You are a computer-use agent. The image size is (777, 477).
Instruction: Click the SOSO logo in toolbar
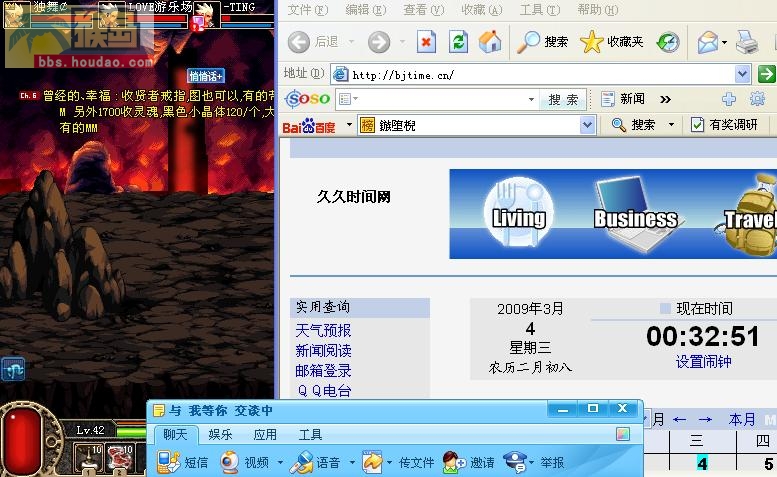308,99
